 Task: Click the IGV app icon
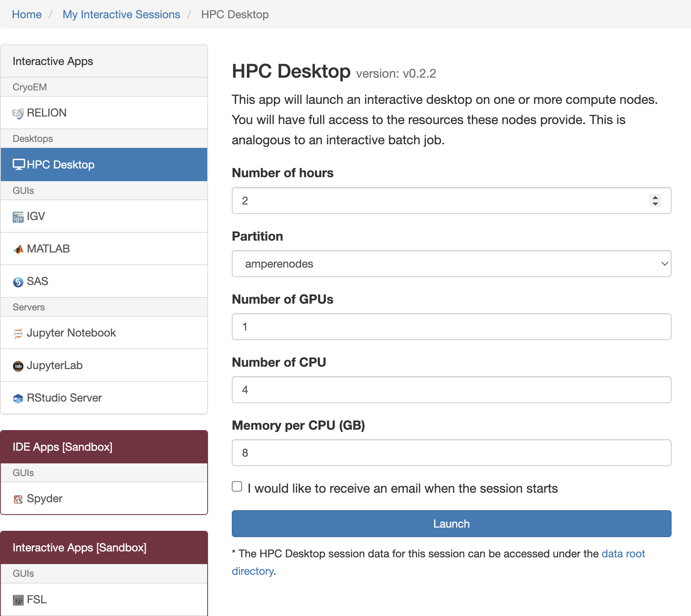[x=18, y=217]
